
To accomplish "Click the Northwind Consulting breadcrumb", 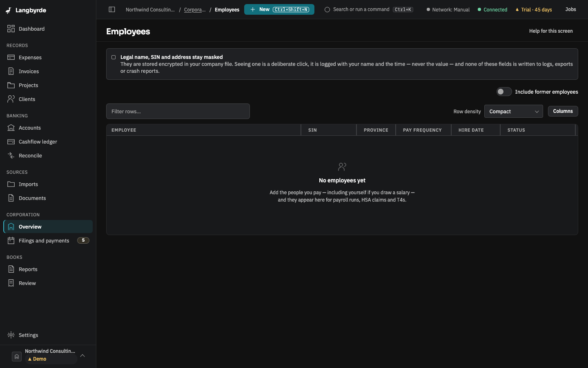I will click(150, 10).
